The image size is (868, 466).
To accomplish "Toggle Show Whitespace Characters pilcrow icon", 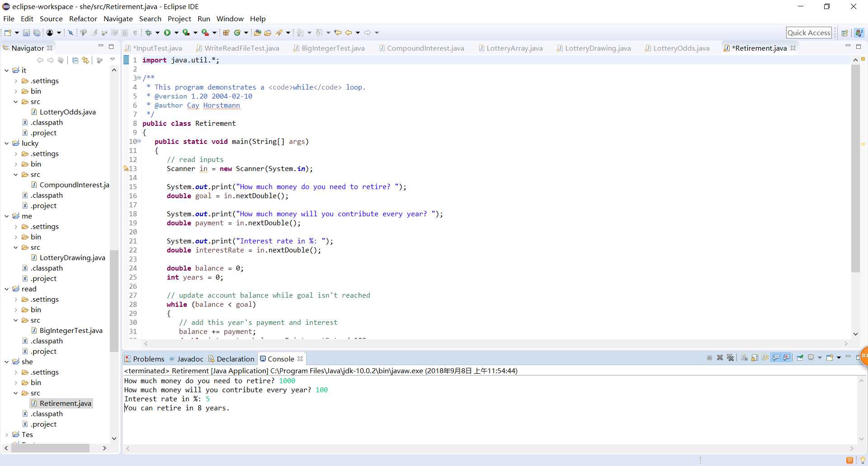I will coord(135,33).
